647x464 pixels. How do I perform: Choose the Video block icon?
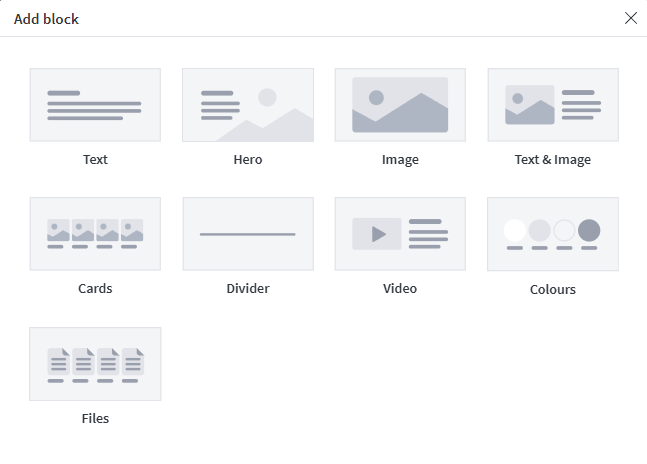point(400,234)
